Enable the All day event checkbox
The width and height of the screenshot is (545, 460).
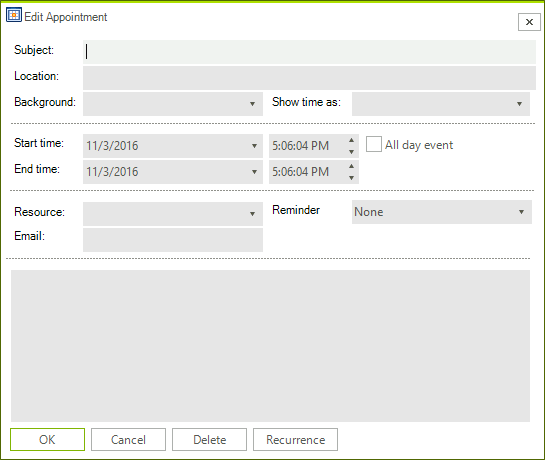[374, 144]
